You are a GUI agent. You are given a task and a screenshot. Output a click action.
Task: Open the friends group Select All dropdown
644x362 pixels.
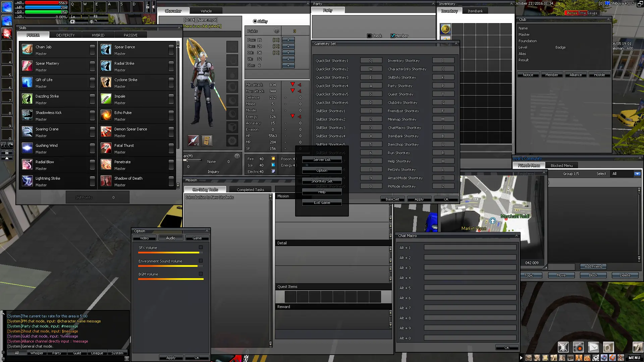pyautogui.click(x=637, y=174)
